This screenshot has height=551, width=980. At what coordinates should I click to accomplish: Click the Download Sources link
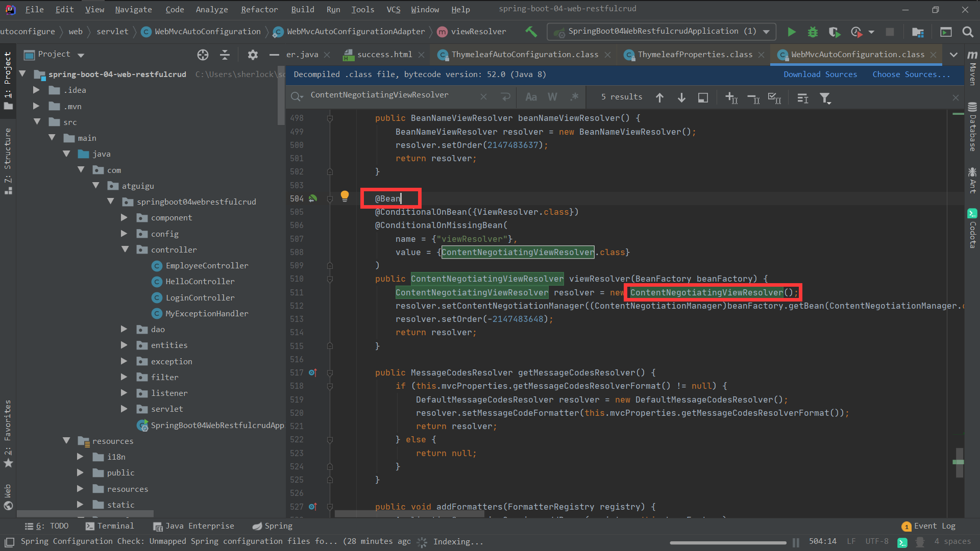[820, 74]
